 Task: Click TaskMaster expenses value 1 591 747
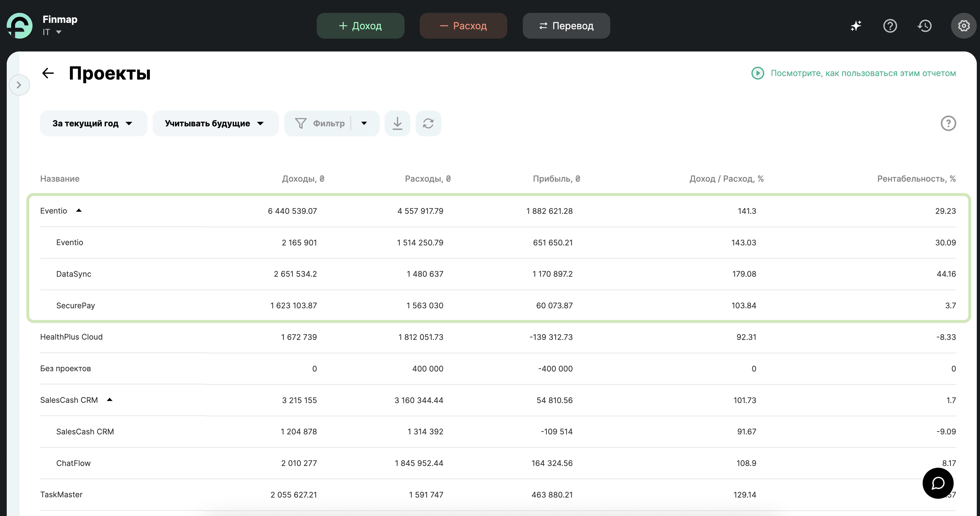coord(426,495)
